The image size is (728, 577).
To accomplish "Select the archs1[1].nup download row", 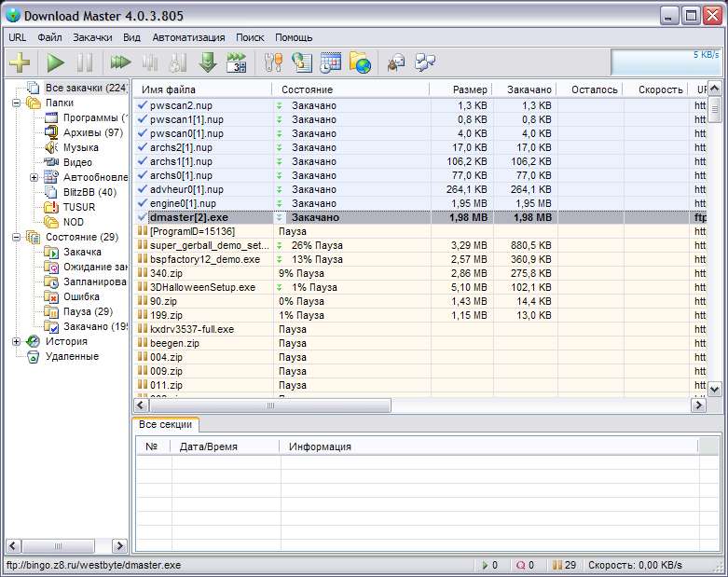I will click(420, 161).
